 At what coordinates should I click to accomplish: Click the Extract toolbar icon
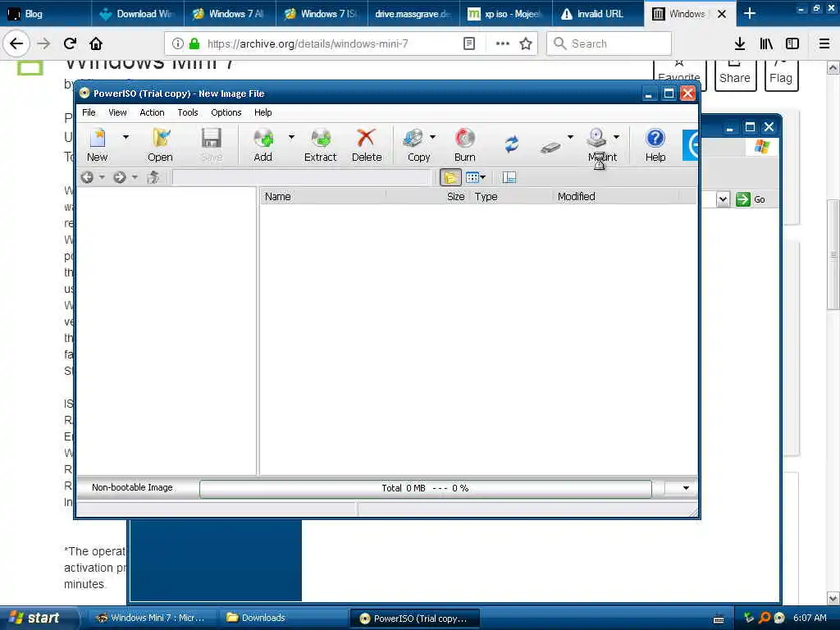(x=321, y=138)
